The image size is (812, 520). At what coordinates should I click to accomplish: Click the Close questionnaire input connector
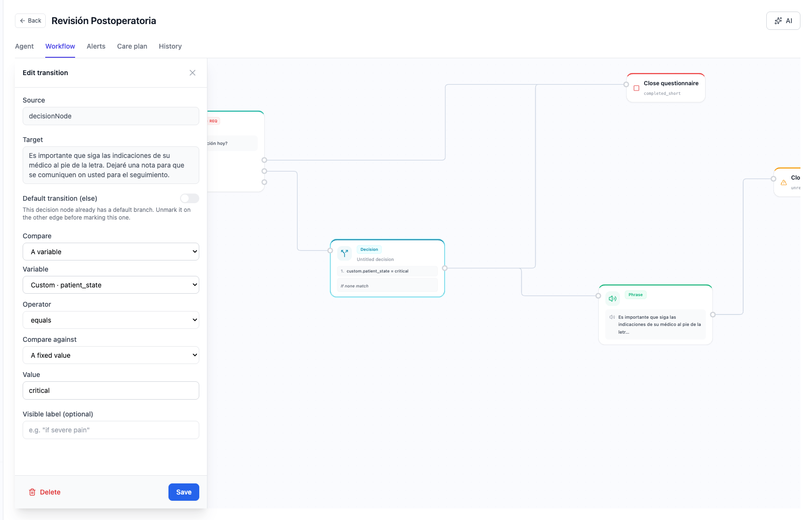pyautogui.click(x=626, y=84)
